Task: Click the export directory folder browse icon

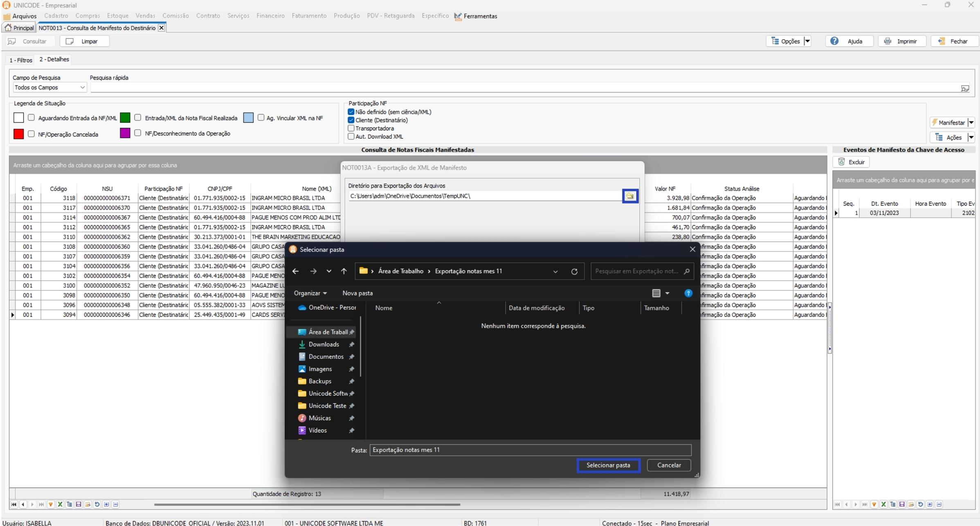Action: [630, 196]
